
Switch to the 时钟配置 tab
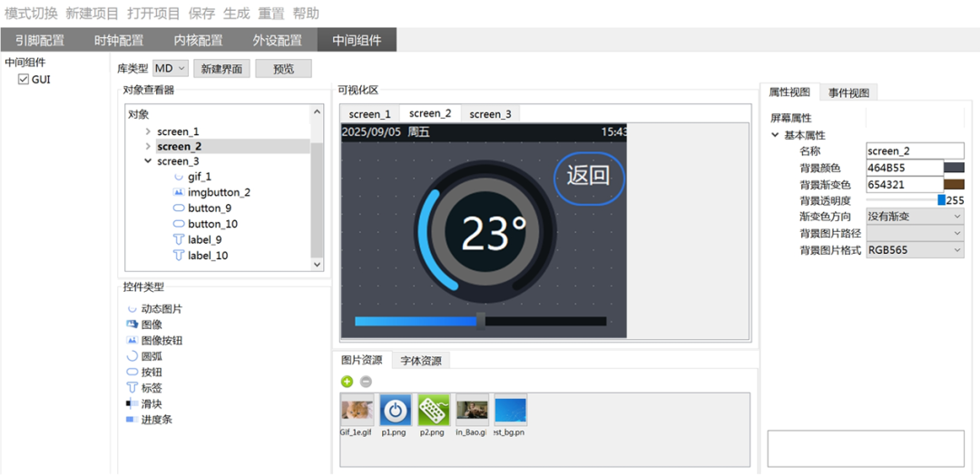click(x=119, y=40)
